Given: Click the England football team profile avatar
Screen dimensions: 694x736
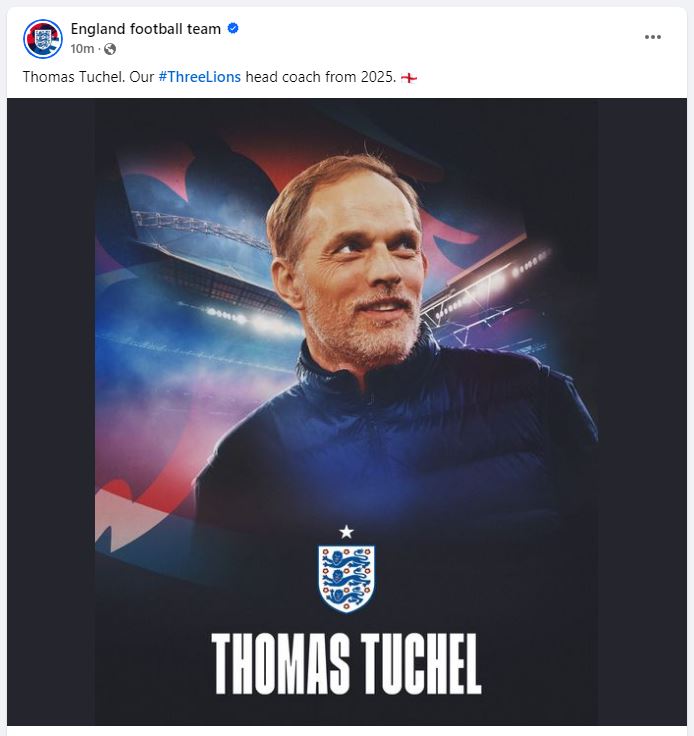Looking at the screenshot, I should click(x=42, y=38).
